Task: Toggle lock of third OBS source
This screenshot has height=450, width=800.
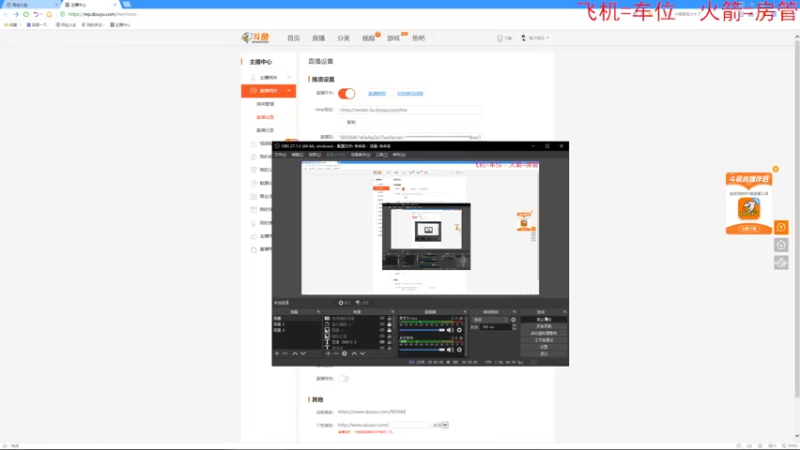Action: coord(389,330)
